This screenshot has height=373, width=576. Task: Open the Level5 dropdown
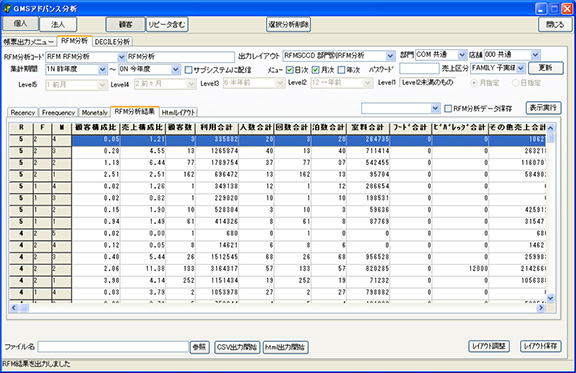102,85
